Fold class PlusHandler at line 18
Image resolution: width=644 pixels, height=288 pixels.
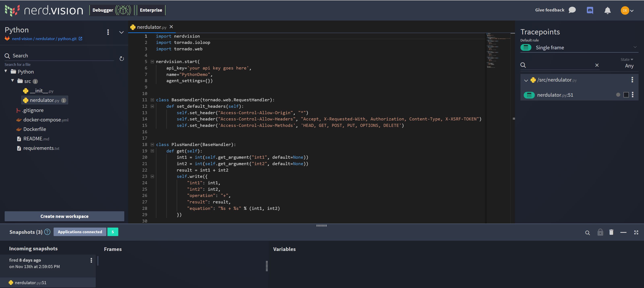coord(152,144)
